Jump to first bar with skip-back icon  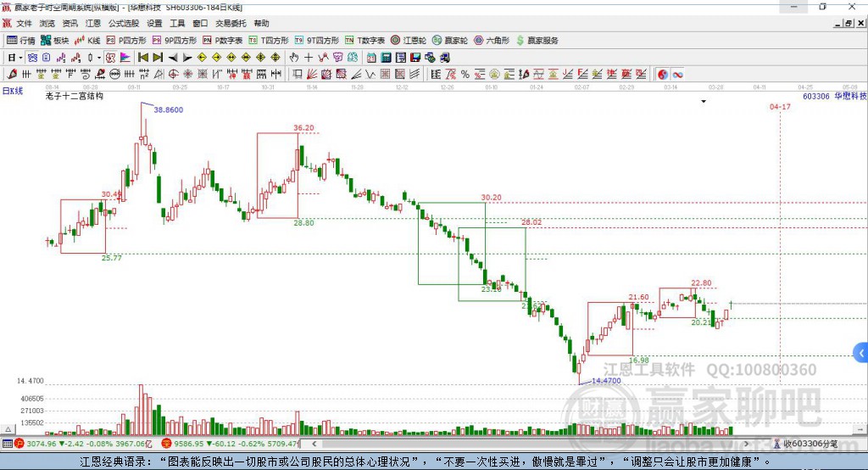point(142,58)
